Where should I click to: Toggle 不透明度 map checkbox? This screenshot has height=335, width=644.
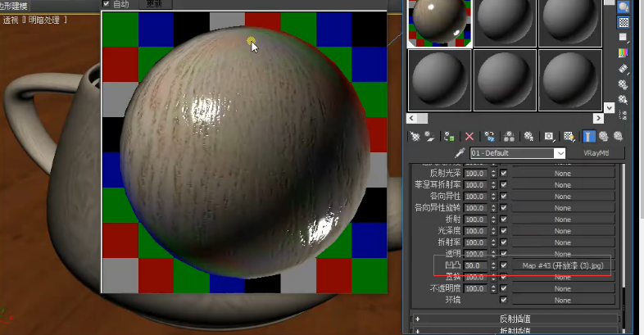point(504,288)
